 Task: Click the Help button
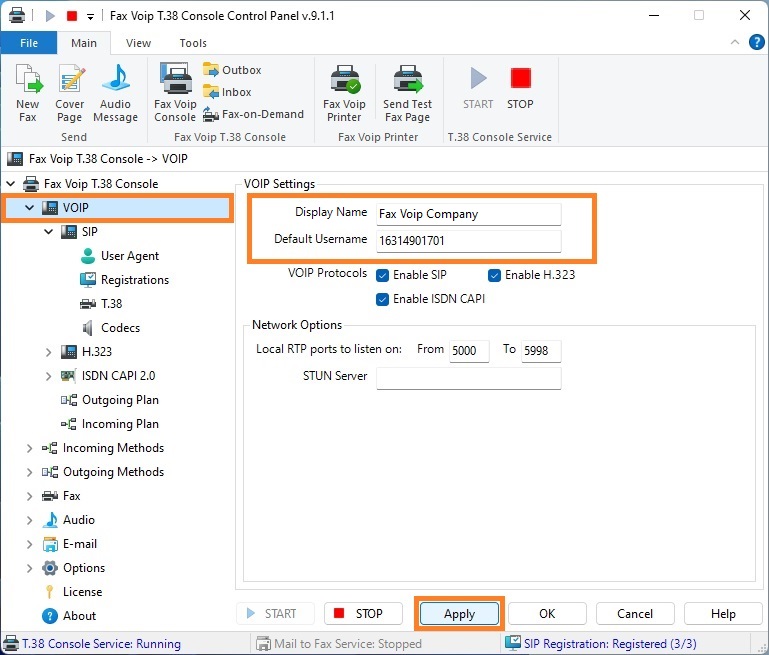click(x=723, y=614)
